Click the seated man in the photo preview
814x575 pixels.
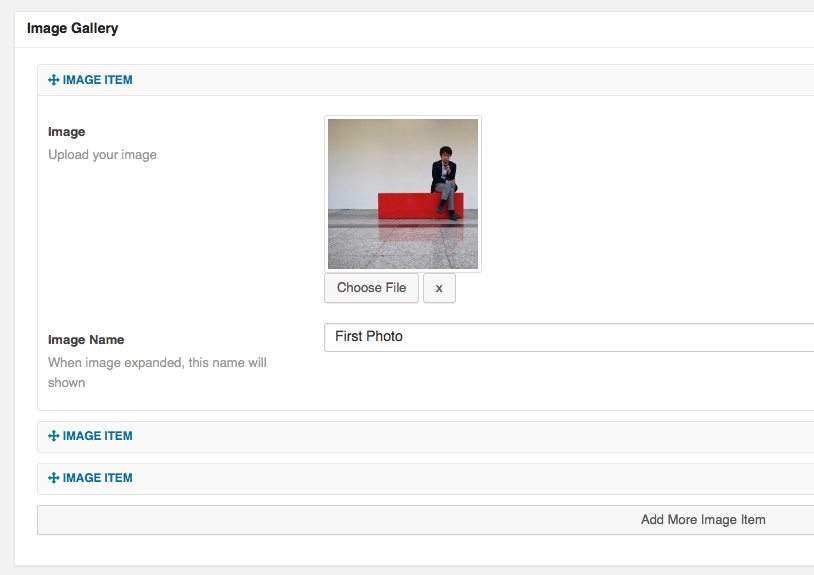coord(445,178)
